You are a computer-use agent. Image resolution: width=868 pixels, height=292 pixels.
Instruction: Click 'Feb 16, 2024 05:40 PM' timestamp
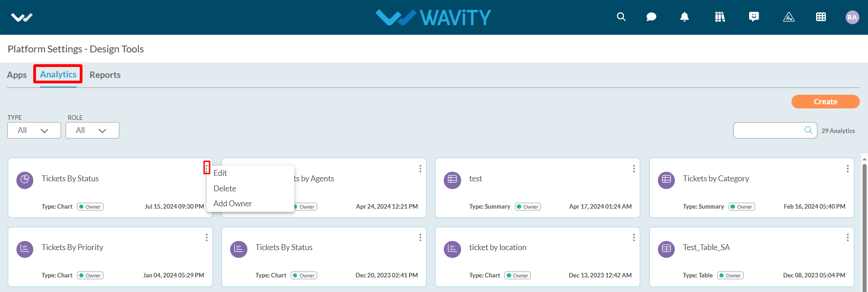pyautogui.click(x=814, y=207)
